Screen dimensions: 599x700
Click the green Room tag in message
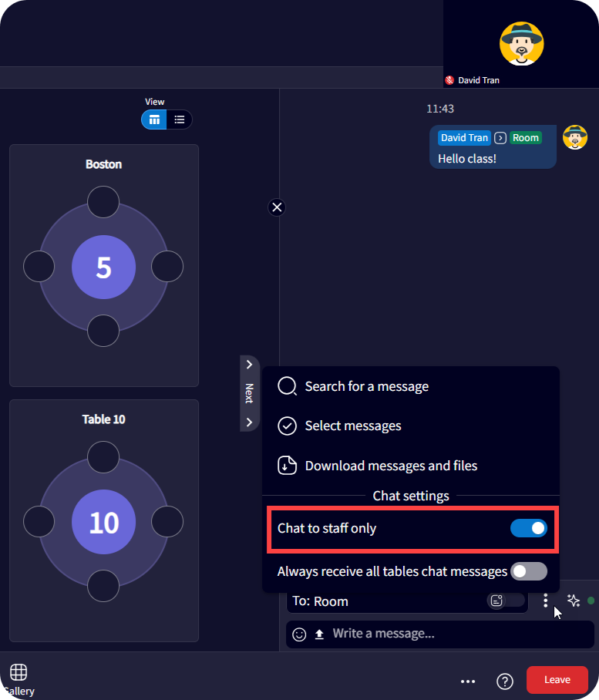[525, 138]
